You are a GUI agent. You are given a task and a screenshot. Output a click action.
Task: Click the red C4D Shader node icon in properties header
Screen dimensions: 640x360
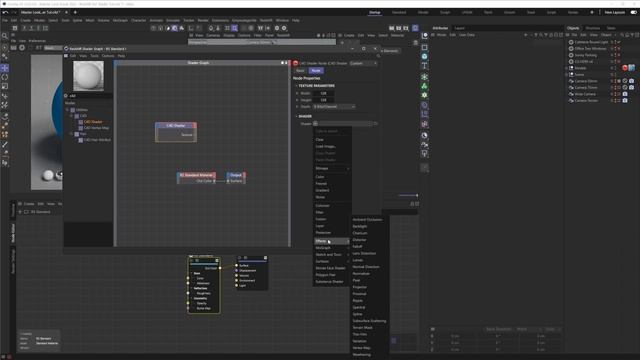(296, 63)
